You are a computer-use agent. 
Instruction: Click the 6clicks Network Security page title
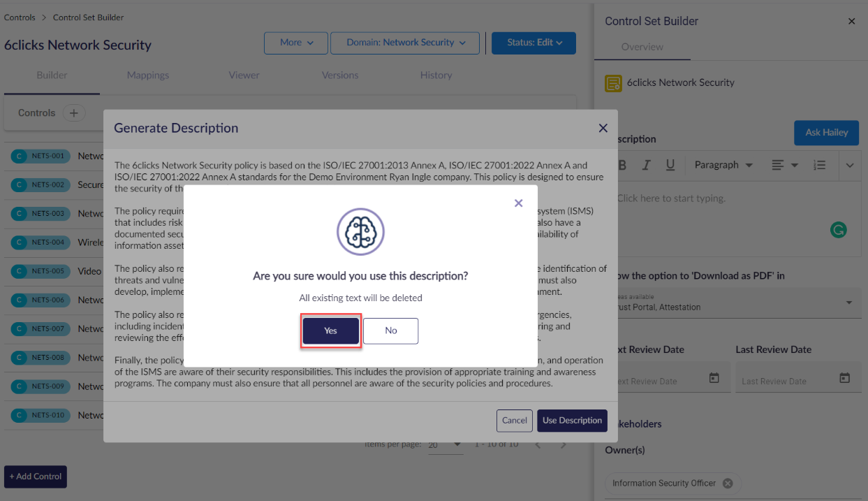pos(78,45)
